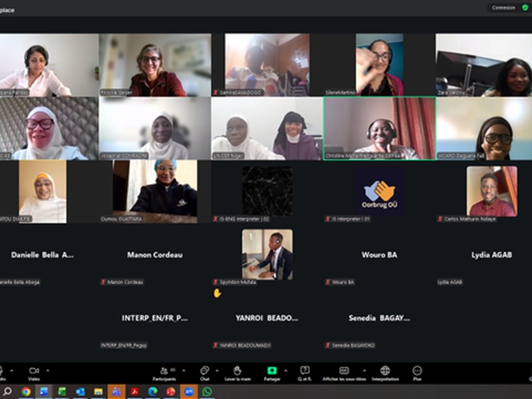Viewport: 532px width, 399px height.
Task: Select the Oorbrug OÜ interpreter tile
Action: pyautogui.click(x=379, y=191)
